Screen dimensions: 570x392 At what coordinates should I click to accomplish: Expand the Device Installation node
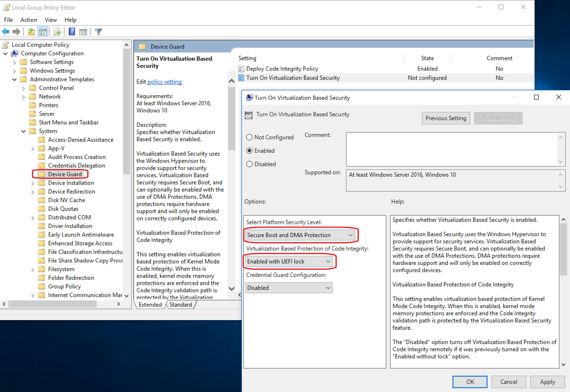[x=33, y=183]
